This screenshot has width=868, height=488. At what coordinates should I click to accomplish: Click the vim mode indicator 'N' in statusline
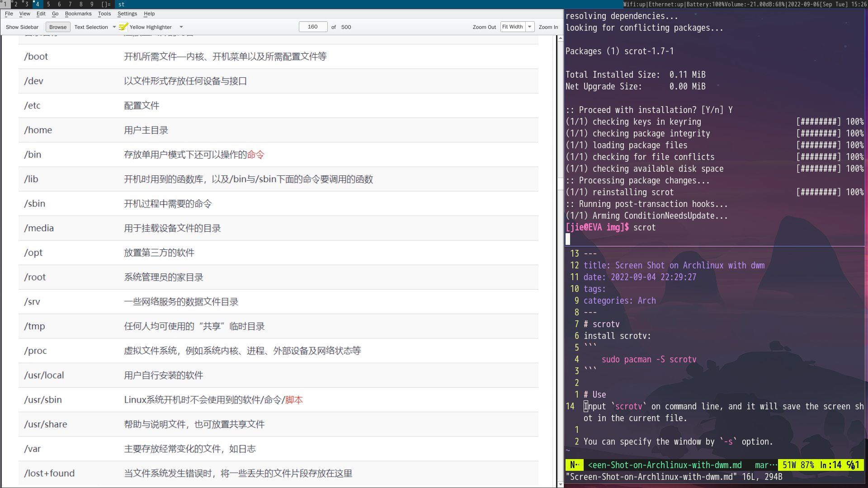pyautogui.click(x=575, y=465)
